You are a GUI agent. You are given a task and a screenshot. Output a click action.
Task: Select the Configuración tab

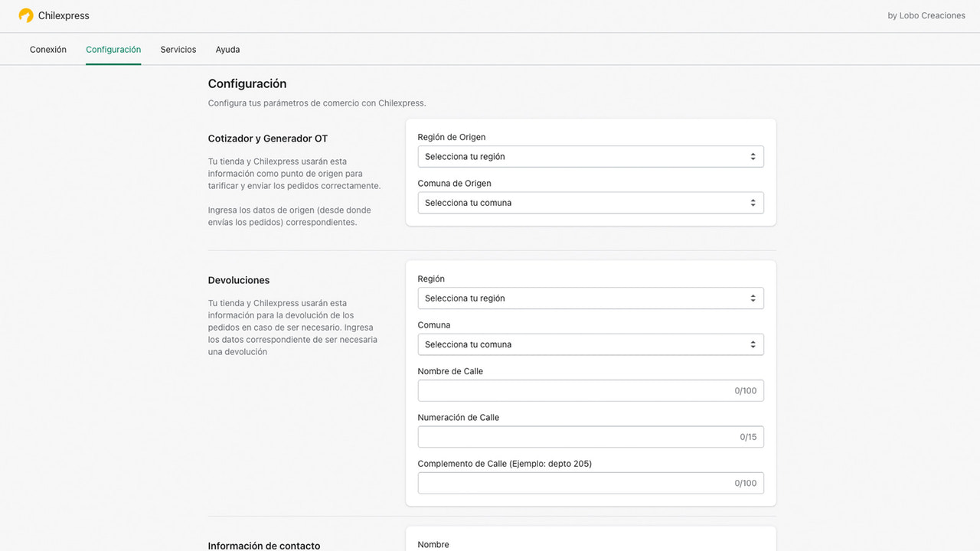point(113,48)
